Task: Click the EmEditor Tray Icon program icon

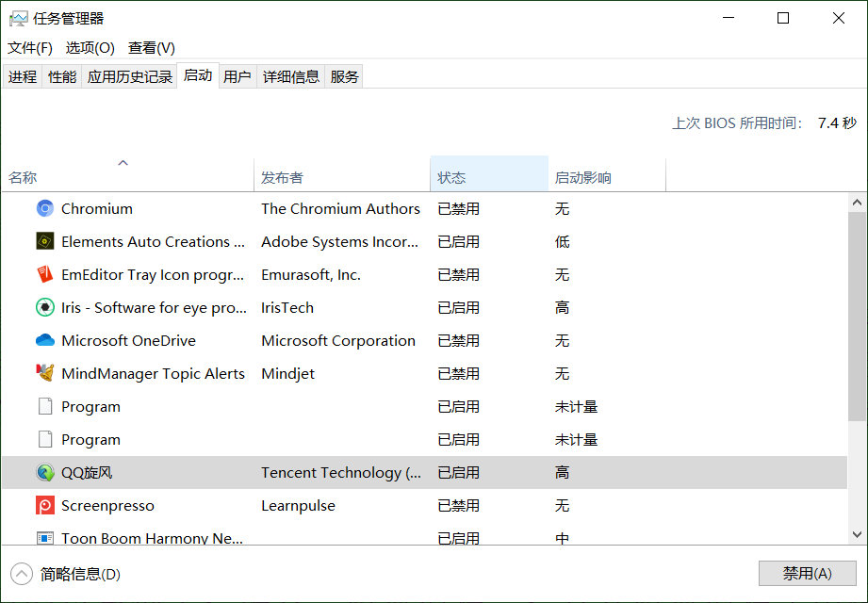Action: [x=44, y=274]
